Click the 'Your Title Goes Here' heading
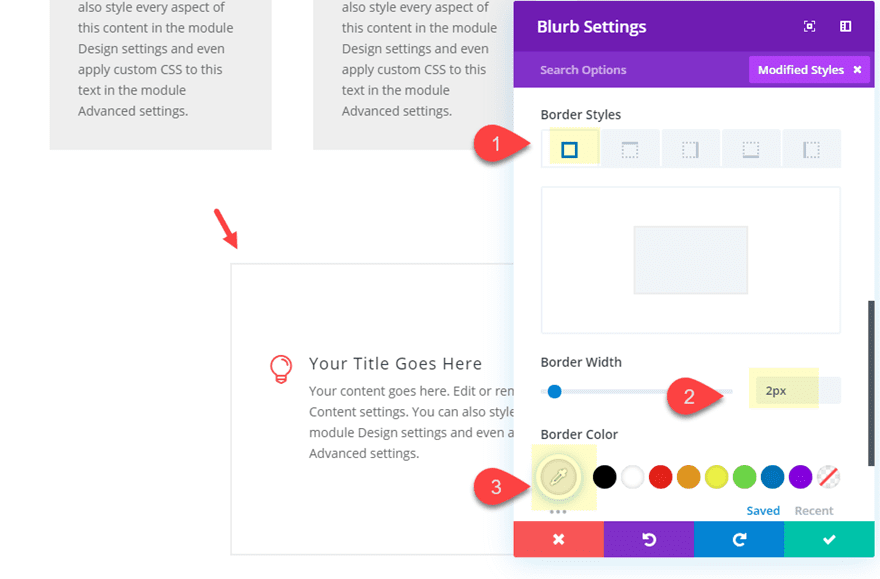 pyautogui.click(x=395, y=364)
